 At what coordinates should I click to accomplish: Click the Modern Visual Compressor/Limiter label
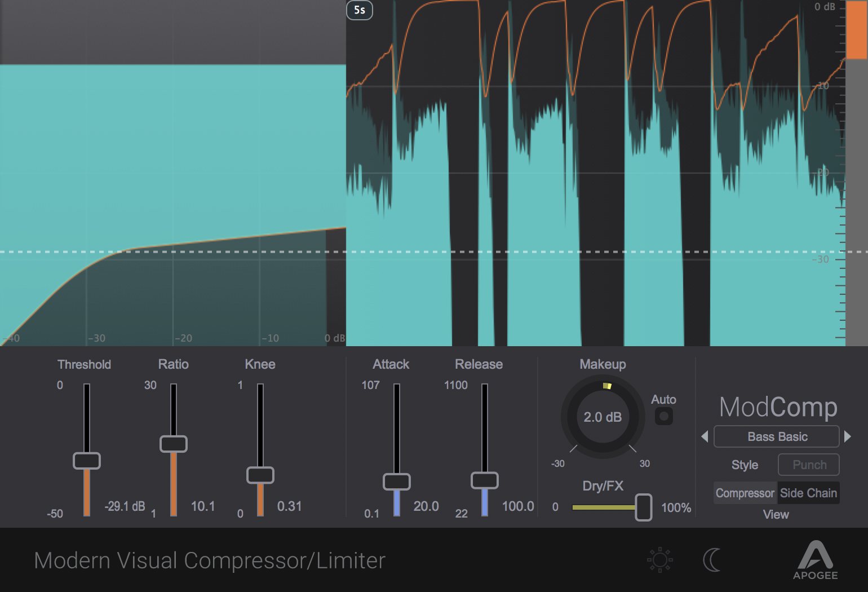[209, 560]
